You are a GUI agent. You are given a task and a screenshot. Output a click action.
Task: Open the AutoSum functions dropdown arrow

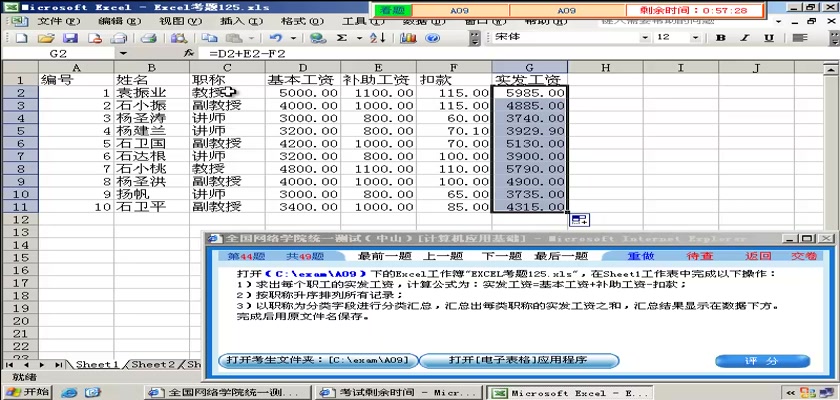pyautogui.click(x=359, y=38)
